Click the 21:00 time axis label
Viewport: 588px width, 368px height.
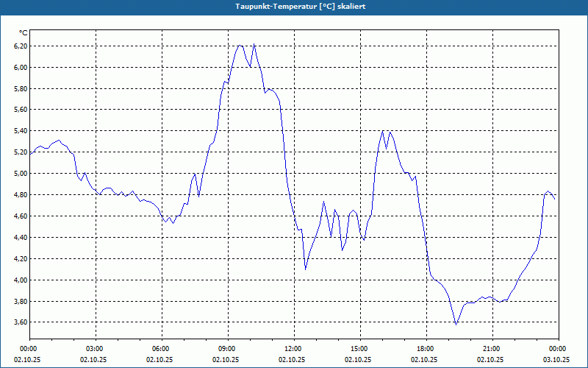pos(492,349)
